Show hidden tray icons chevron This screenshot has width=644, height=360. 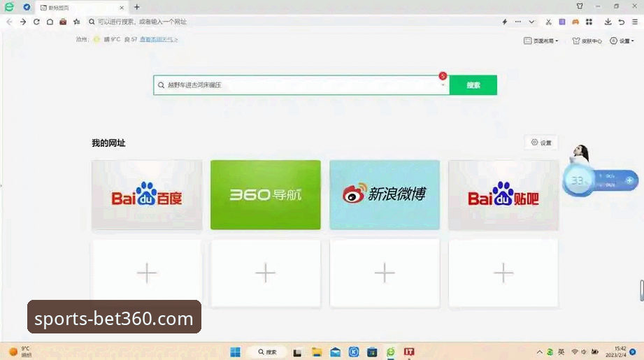[x=539, y=352]
